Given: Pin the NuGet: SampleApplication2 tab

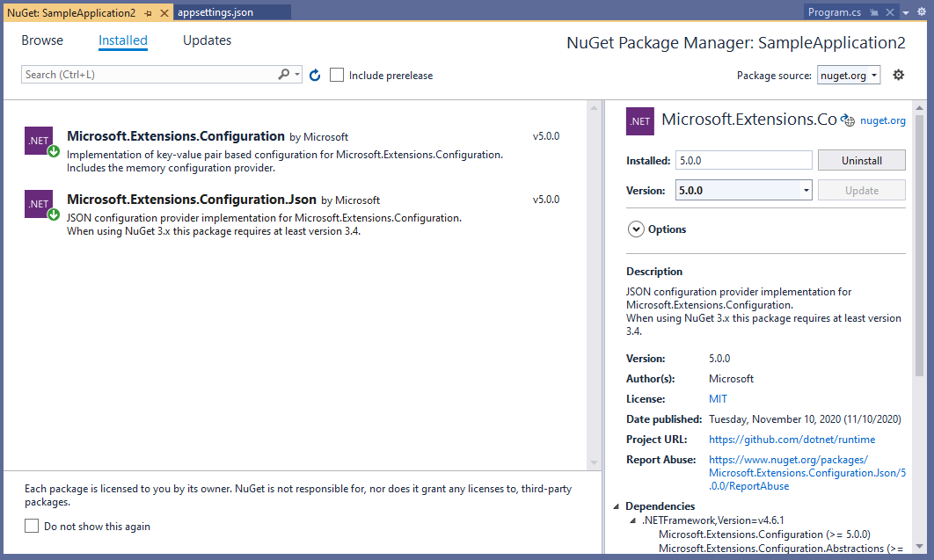Looking at the screenshot, I should pyautogui.click(x=149, y=12).
